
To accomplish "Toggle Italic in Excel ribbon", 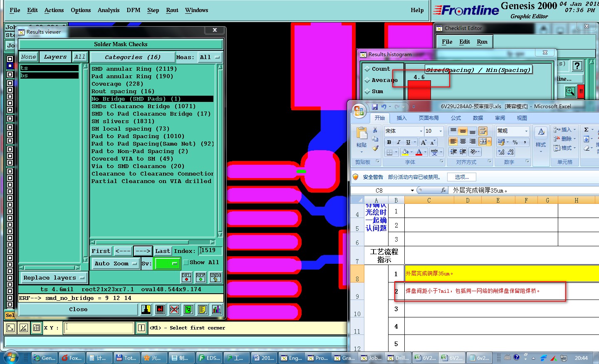I will point(399,142).
